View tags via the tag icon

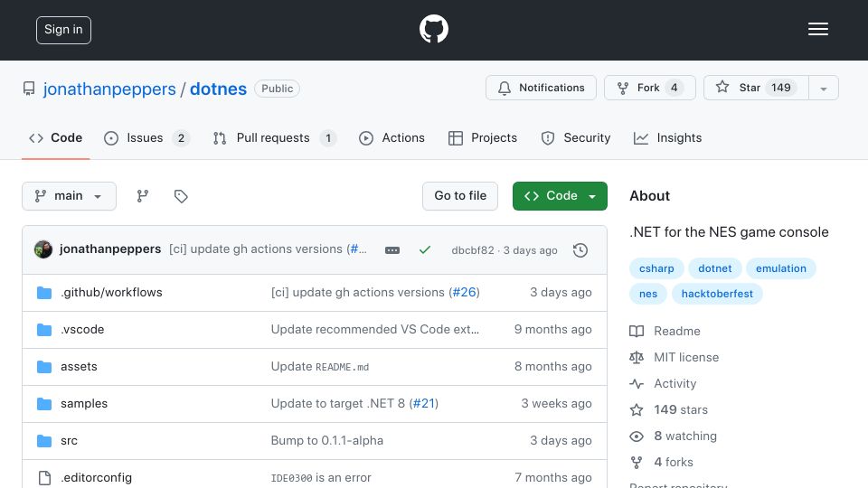pos(181,196)
